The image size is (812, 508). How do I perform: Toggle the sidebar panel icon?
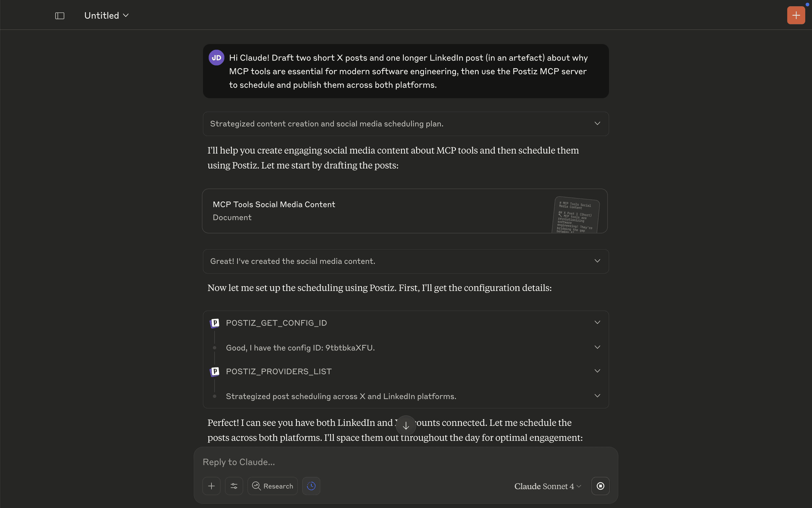pos(60,16)
